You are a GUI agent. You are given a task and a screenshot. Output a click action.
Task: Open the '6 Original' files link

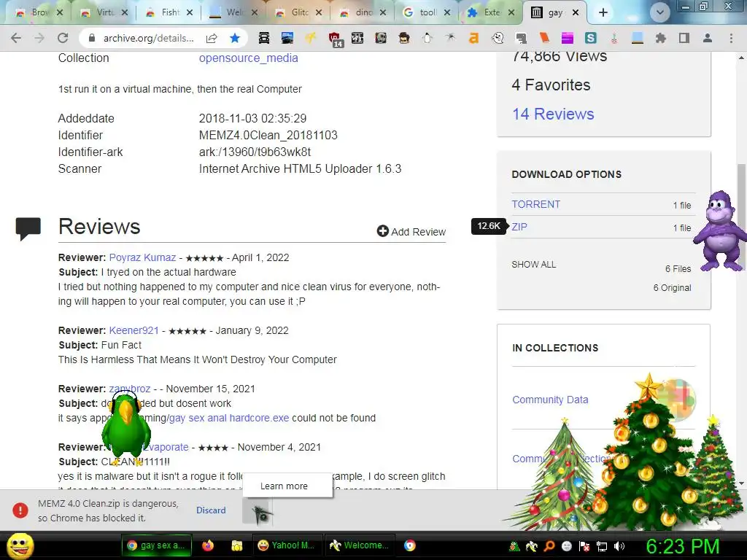point(672,288)
